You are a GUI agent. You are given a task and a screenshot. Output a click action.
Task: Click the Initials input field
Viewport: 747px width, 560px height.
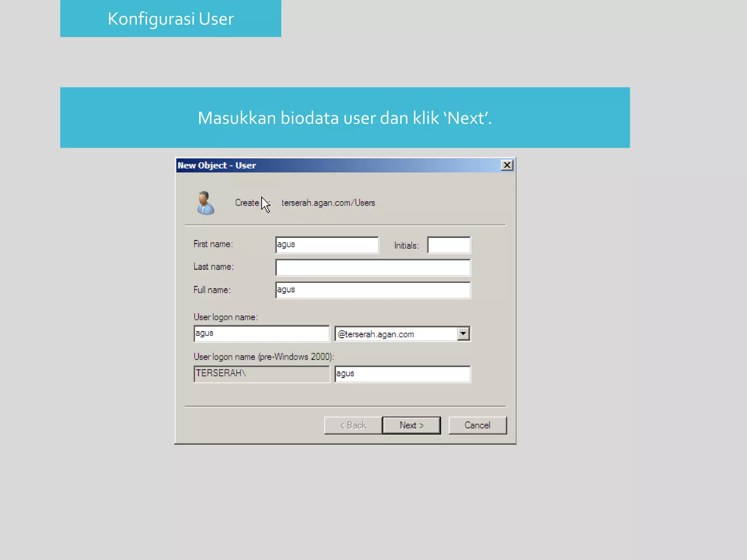[x=449, y=245]
